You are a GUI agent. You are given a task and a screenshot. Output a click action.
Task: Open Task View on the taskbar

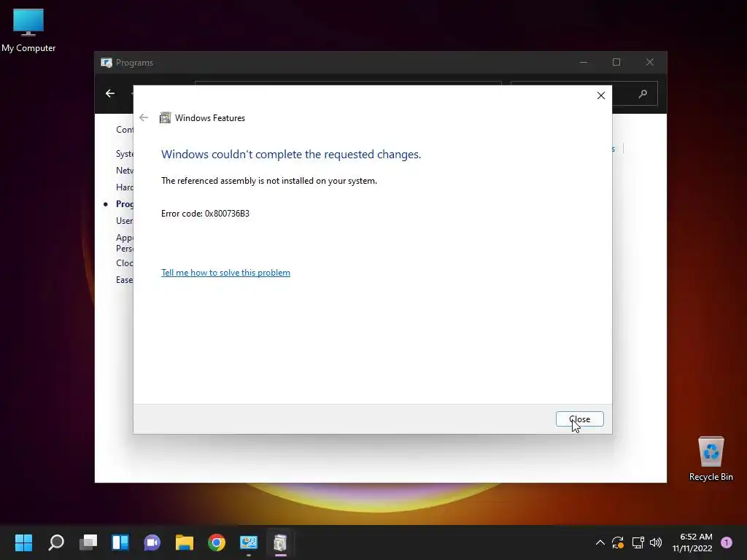tap(88, 542)
